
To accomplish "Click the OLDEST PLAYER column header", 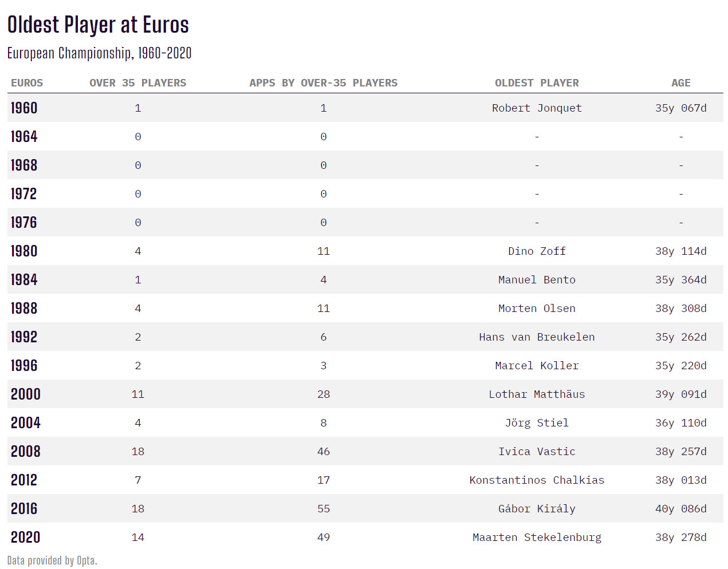I will [537, 83].
